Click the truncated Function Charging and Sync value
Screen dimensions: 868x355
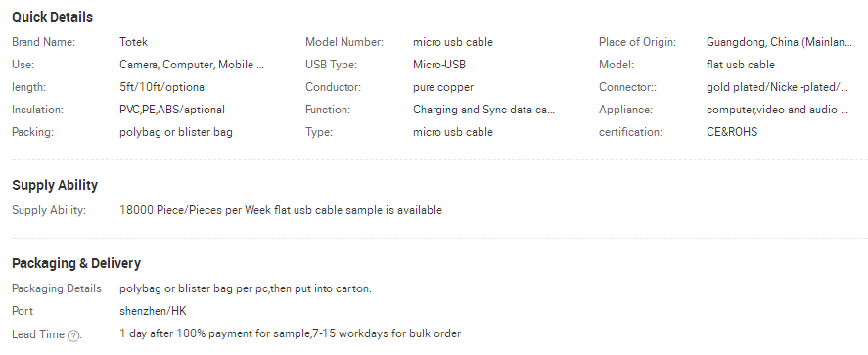(483, 110)
